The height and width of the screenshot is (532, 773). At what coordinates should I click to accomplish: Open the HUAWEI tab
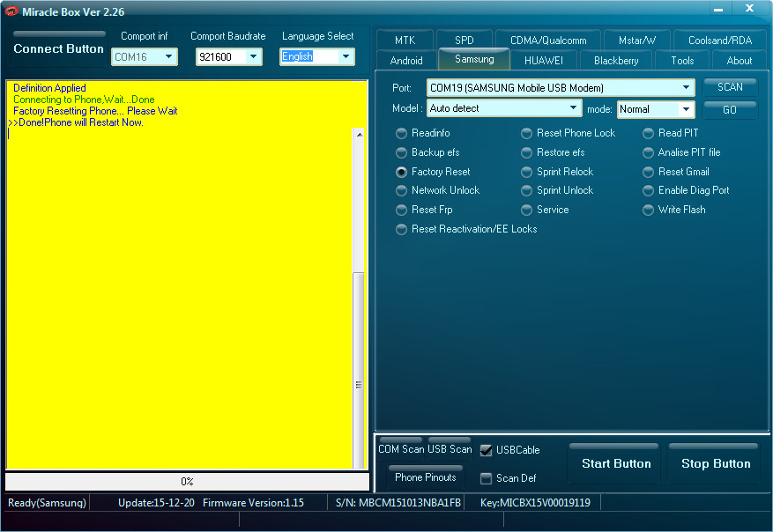pyautogui.click(x=545, y=61)
